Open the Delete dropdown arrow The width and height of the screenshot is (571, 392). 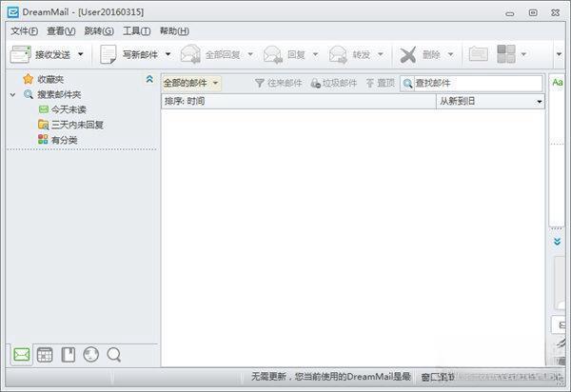point(450,54)
